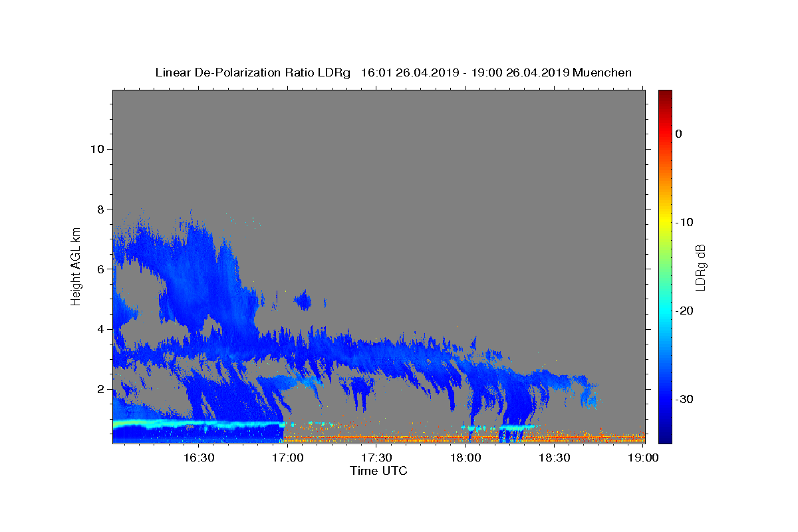The width and height of the screenshot is (798, 532).
Task: Click the colorbar value 0
Action: click(678, 134)
